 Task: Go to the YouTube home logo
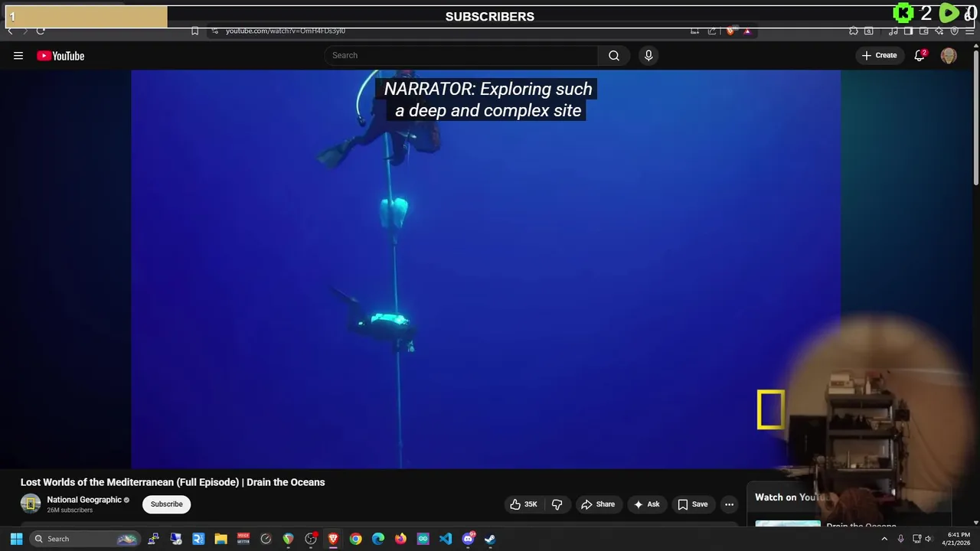pyautogui.click(x=60, y=55)
